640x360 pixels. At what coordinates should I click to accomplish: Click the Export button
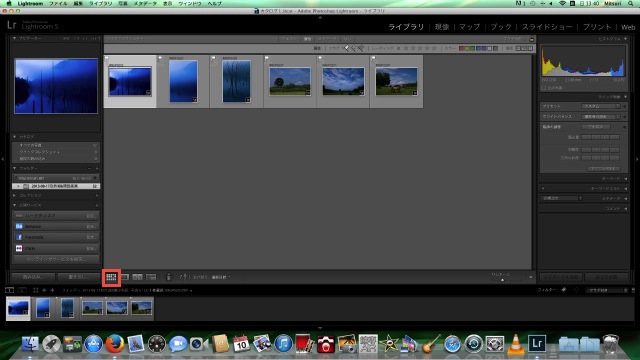click(78, 277)
